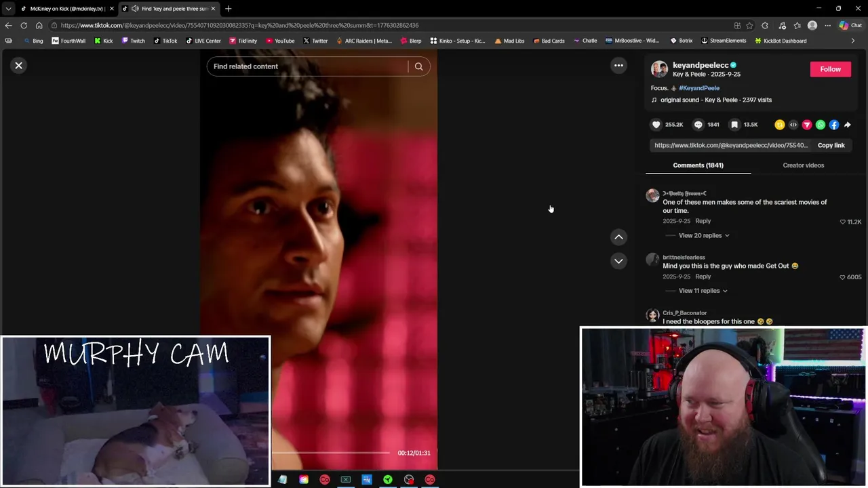Click the yellow repost icon
Viewport: 868px width, 488px height.
click(780, 125)
